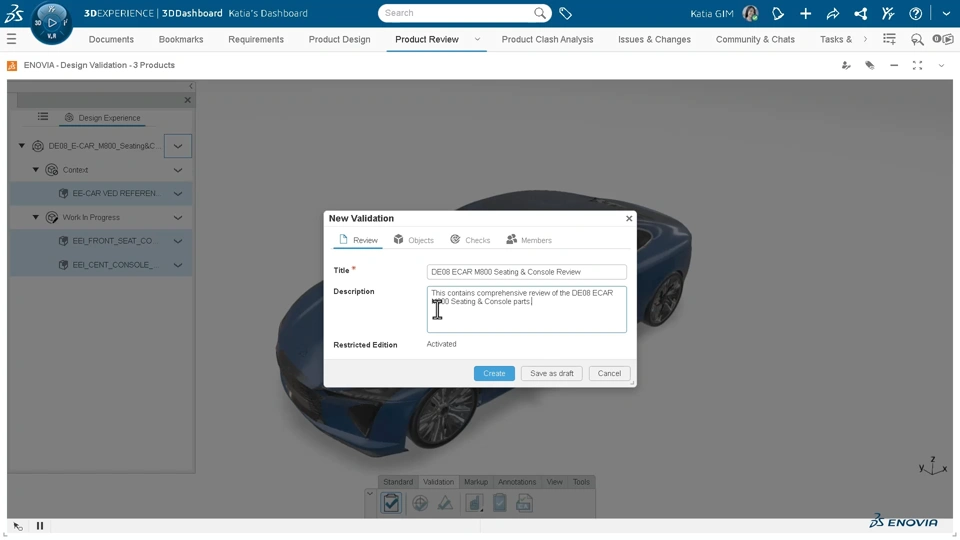Close the side tree panel
The width and height of the screenshot is (960, 540).
tap(187, 100)
